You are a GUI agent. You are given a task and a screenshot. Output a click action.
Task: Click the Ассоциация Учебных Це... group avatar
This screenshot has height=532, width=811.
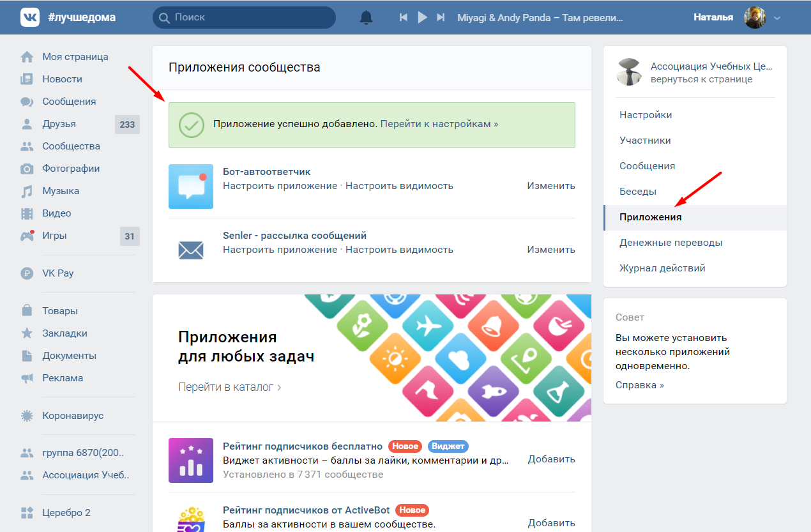[629, 72]
